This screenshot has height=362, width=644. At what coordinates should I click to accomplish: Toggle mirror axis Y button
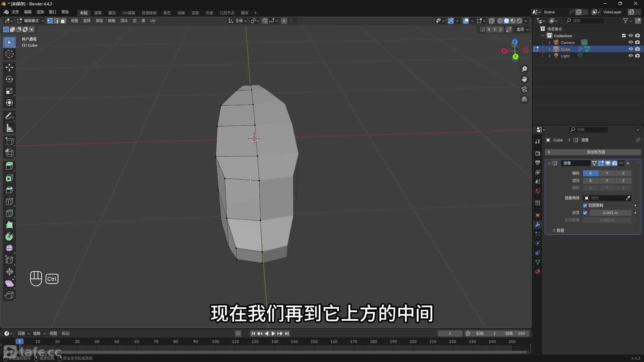click(x=607, y=173)
